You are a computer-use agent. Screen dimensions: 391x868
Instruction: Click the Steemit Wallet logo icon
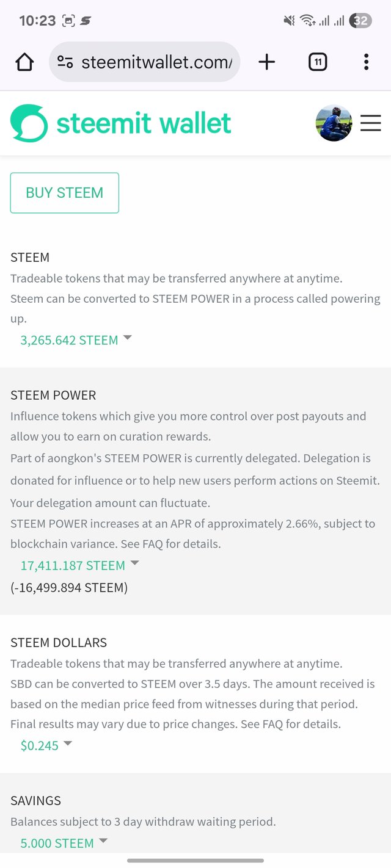click(x=29, y=123)
